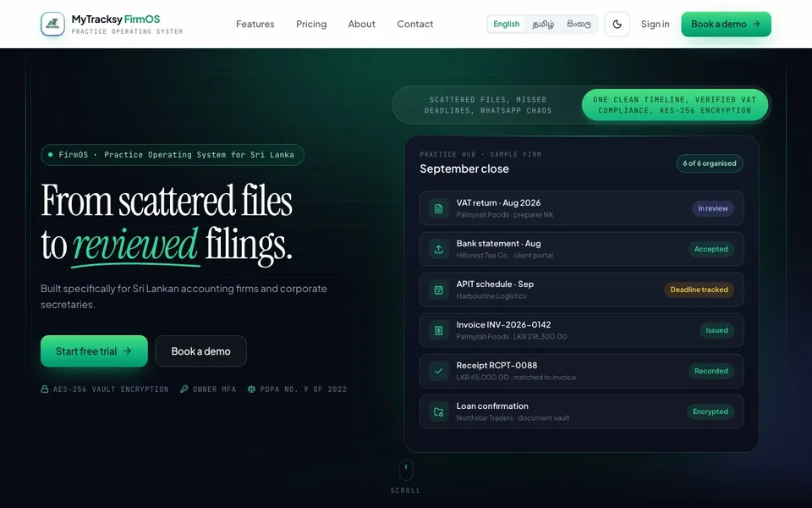Click the 'September close' heading
This screenshot has height=508, width=812.
pos(464,168)
